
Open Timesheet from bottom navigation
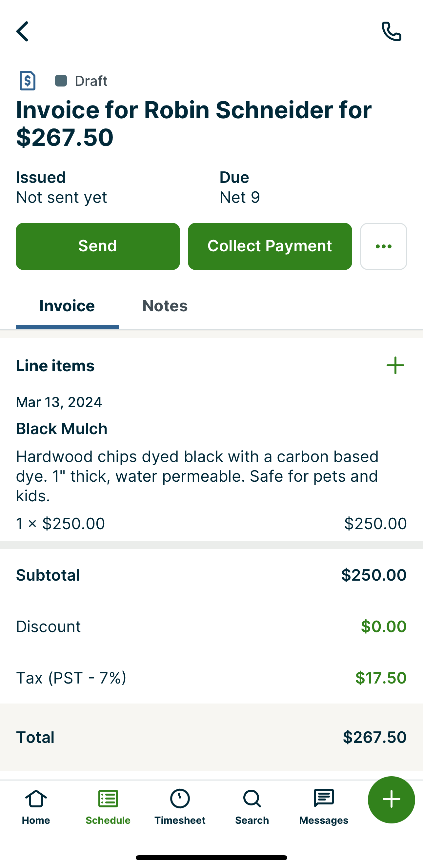pos(180,807)
